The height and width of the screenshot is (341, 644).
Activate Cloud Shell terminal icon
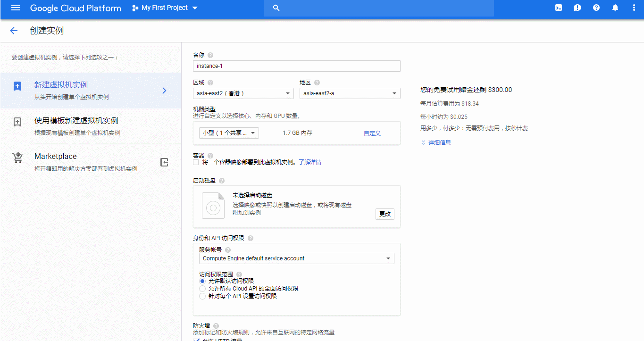pyautogui.click(x=559, y=8)
